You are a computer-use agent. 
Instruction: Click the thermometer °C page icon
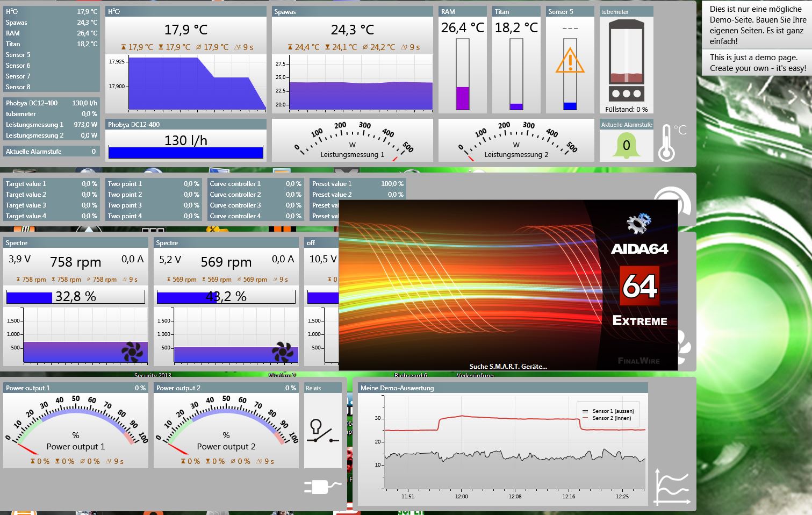click(672, 142)
